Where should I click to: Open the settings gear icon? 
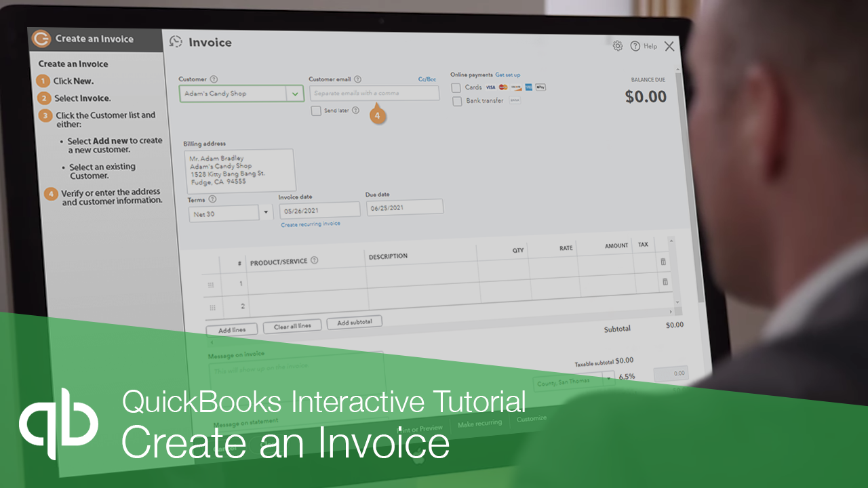[617, 45]
